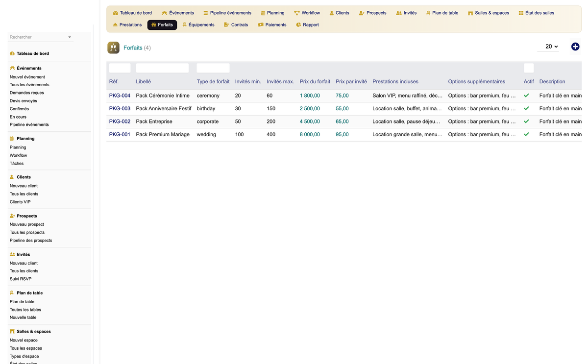This screenshot has height=364, width=588.
Task: Click the sidebar Planning section icon
Action: pyautogui.click(x=12, y=139)
